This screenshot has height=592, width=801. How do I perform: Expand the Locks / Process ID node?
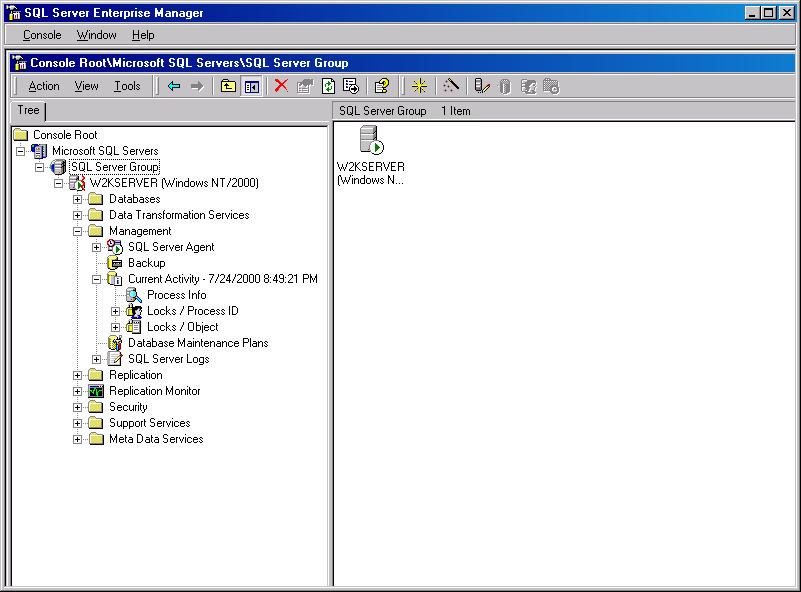(116, 311)
